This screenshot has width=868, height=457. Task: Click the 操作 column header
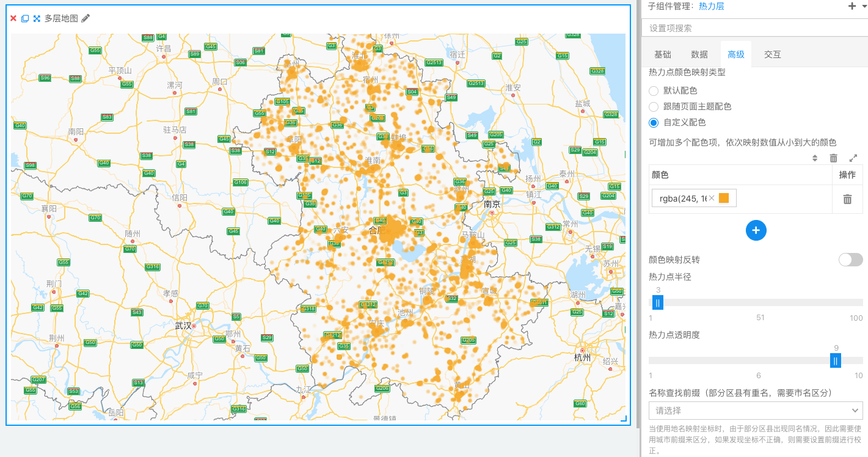point(847,175)
